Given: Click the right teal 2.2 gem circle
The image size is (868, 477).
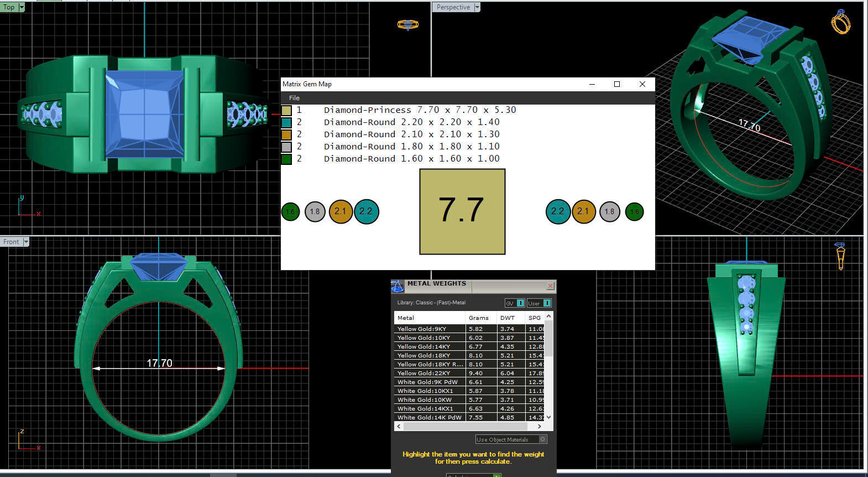Looking at the screenshot, I should (x=558, y=211).
